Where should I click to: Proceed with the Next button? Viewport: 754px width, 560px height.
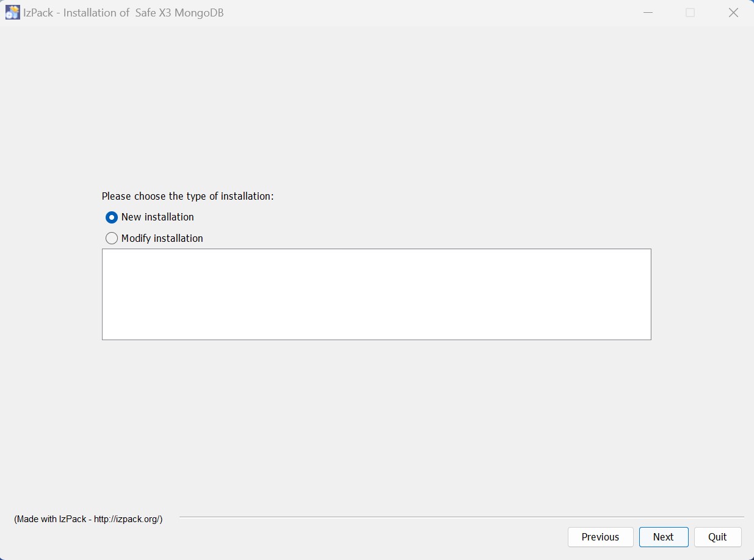(x=663, y=537)
